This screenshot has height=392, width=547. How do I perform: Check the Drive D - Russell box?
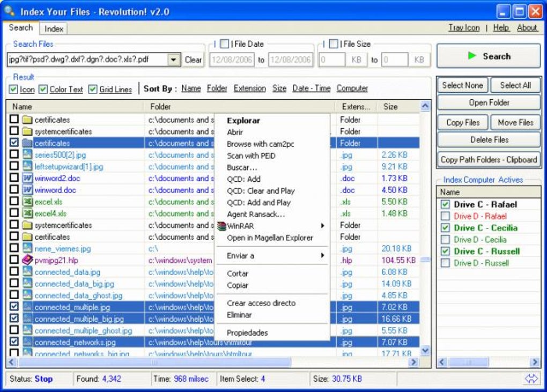(445, 263)
